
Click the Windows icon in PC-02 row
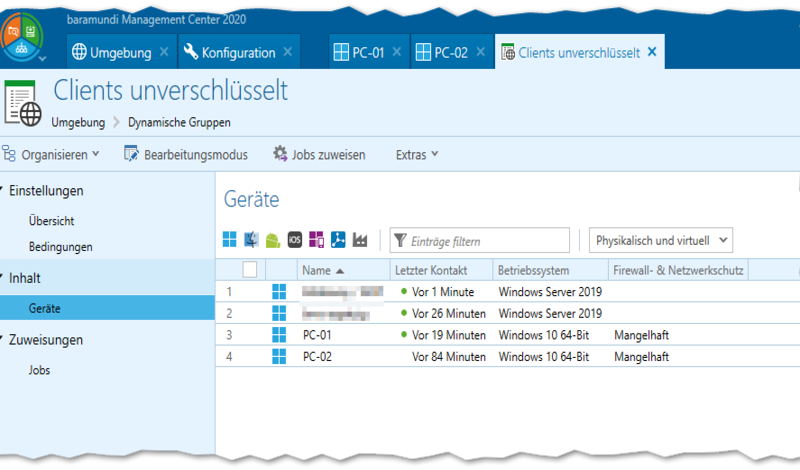279,356
